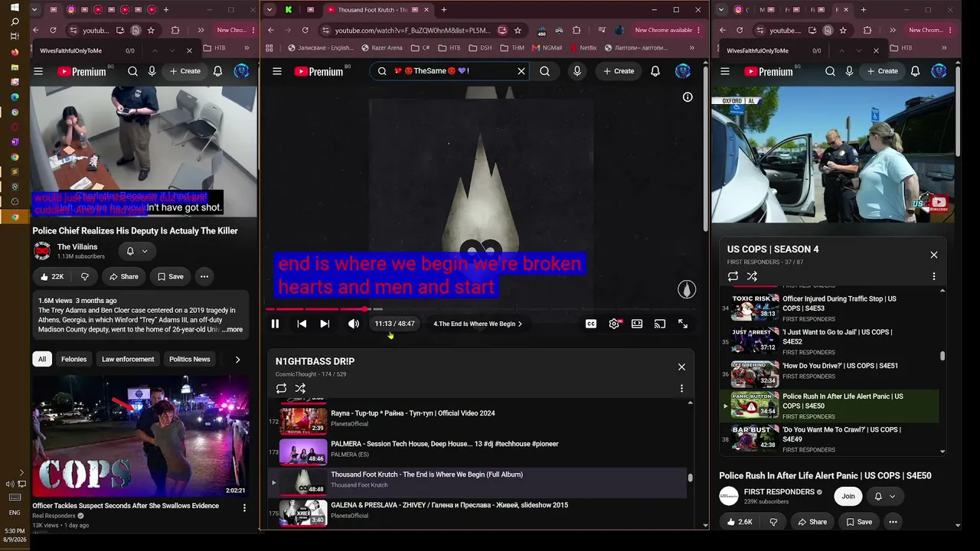Open a new tab in center Chrome
The width and height of the screenshot is (980, 551).
pos(444,10)
